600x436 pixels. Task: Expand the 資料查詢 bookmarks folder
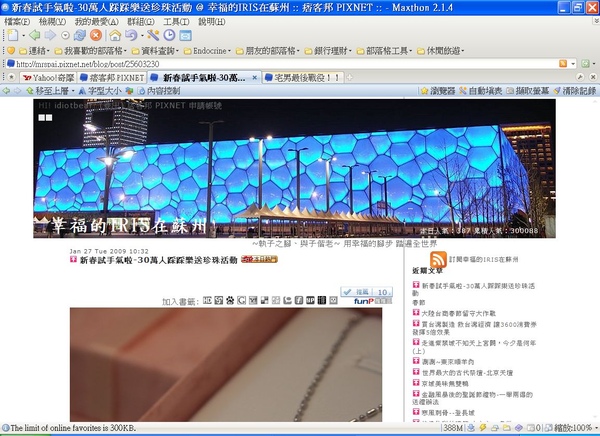tap(155, 51)
